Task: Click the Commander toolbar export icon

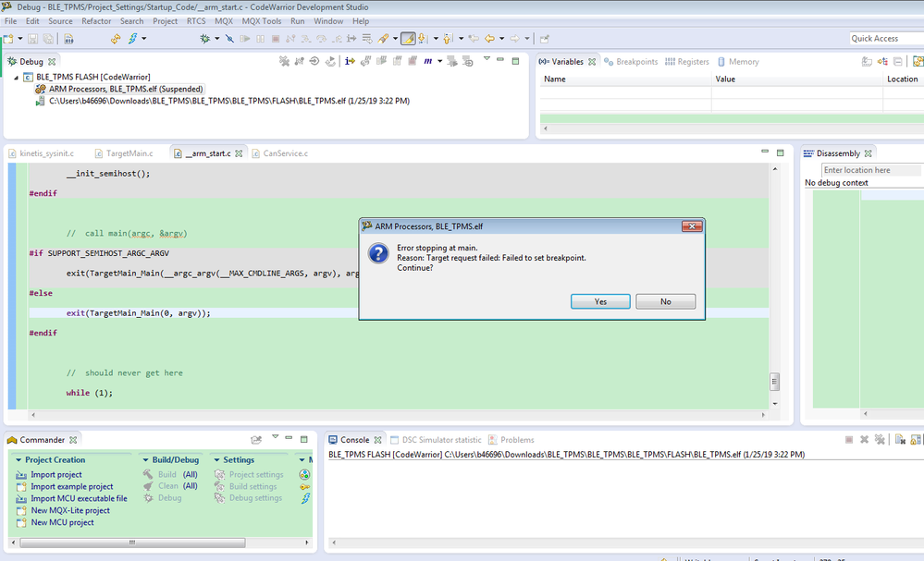Action: click(256, 440)
